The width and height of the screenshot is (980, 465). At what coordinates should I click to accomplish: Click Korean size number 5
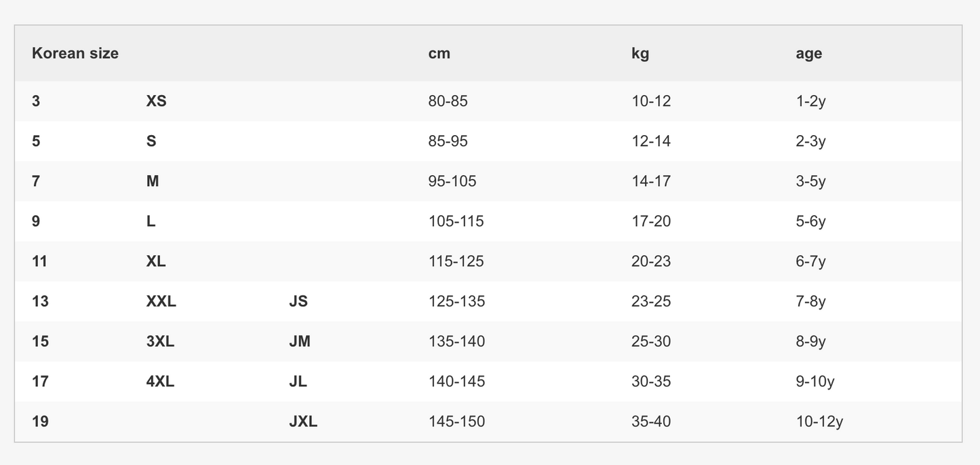click(36, 141)
